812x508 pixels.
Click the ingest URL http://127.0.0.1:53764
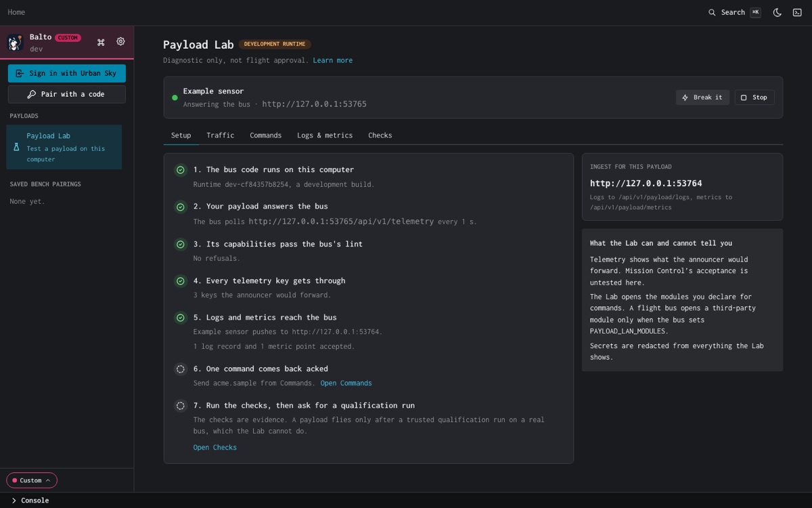(646, 184)
